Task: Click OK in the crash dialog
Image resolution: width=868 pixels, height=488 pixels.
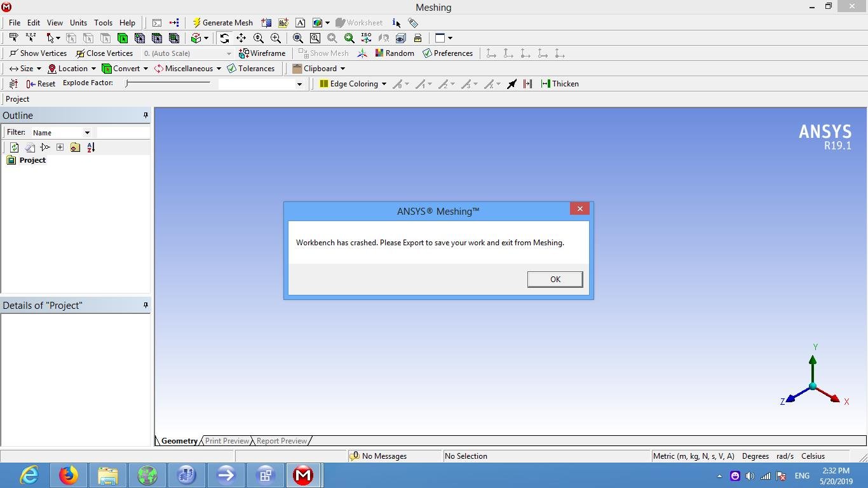Action: point(555,280)
